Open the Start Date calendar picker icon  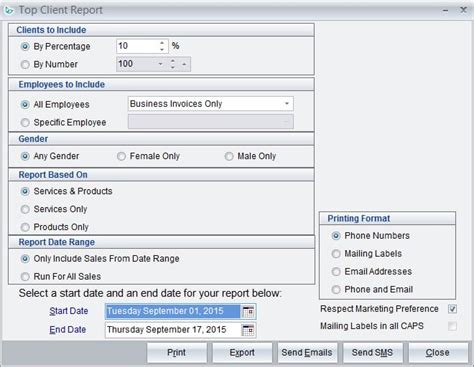click(248, 312)
